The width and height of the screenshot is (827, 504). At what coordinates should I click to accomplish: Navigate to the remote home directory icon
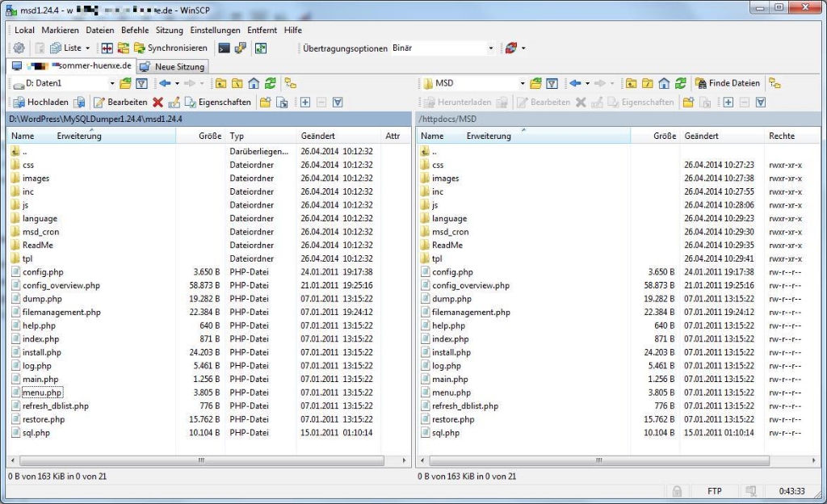[663, 82]
